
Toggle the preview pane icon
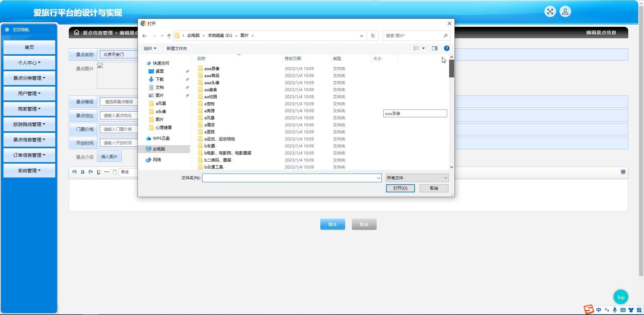(434, 48)
